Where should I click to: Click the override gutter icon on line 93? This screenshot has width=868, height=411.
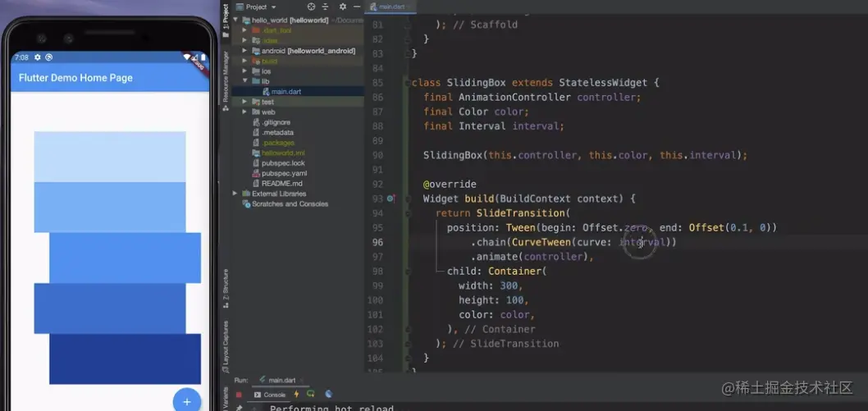[x=391, y=198]
